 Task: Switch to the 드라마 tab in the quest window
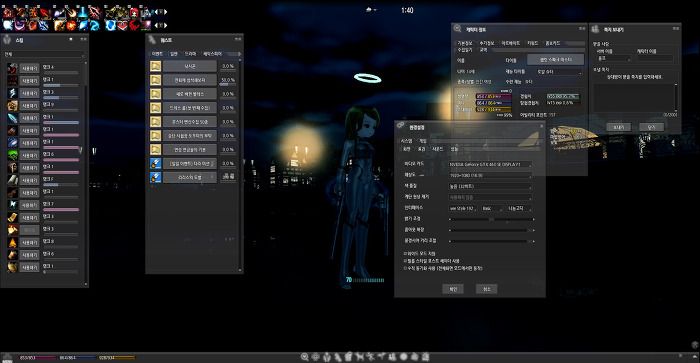[x=191, y=54]
